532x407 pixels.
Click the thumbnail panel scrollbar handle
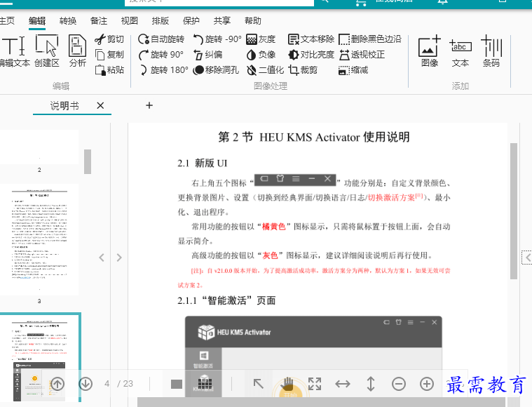coord(88,161)
